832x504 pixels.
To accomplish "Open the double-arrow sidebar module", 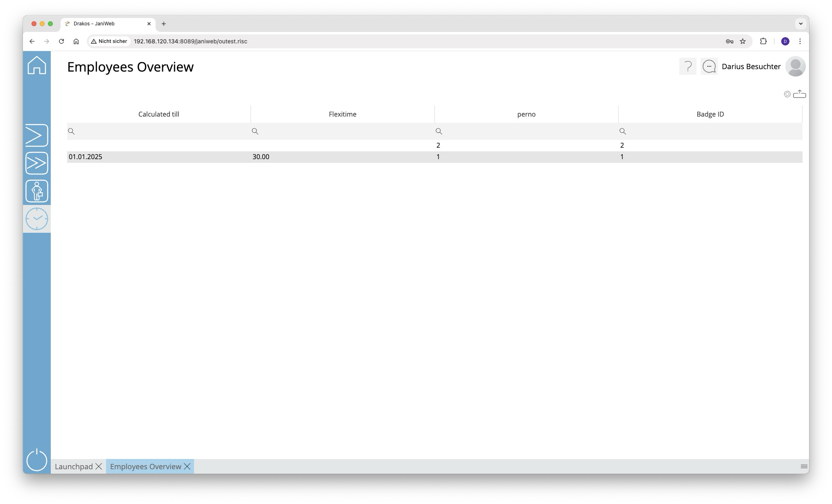I will tap(37, 163).
